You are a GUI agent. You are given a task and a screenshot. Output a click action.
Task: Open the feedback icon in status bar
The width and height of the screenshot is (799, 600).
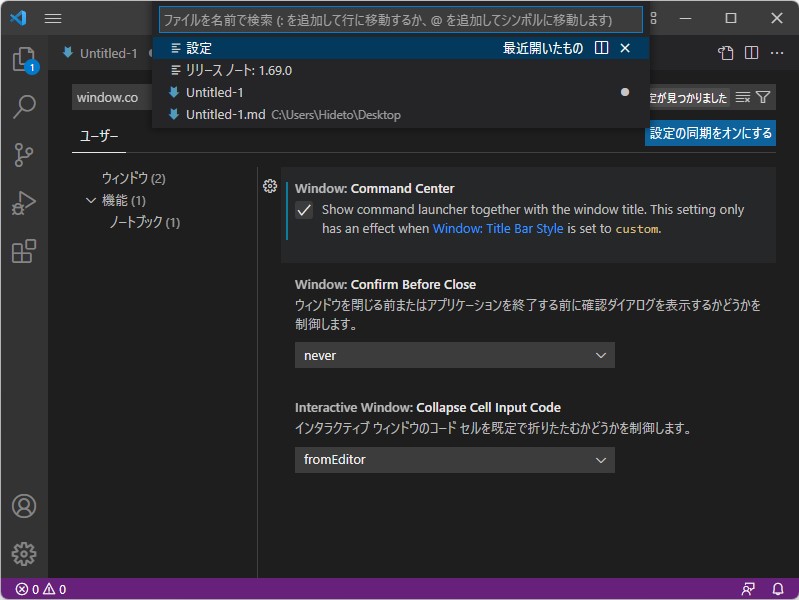point(748,589)
